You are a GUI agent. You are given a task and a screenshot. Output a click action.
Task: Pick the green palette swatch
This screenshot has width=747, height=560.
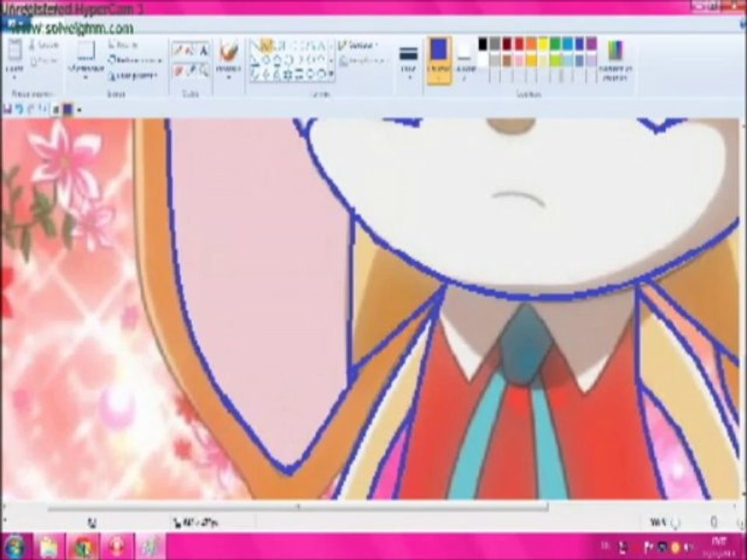pos(555,44)
